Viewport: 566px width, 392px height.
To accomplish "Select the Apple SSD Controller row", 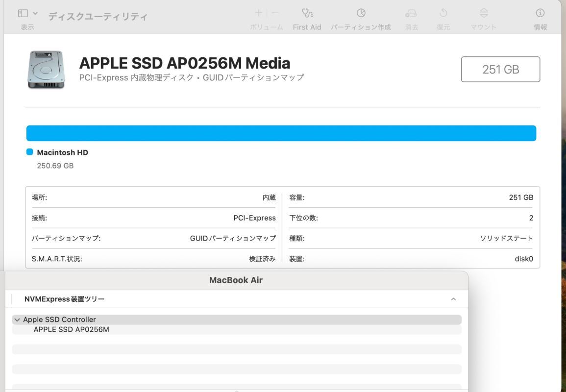I will pyautogui.click(x=59, y=319).
